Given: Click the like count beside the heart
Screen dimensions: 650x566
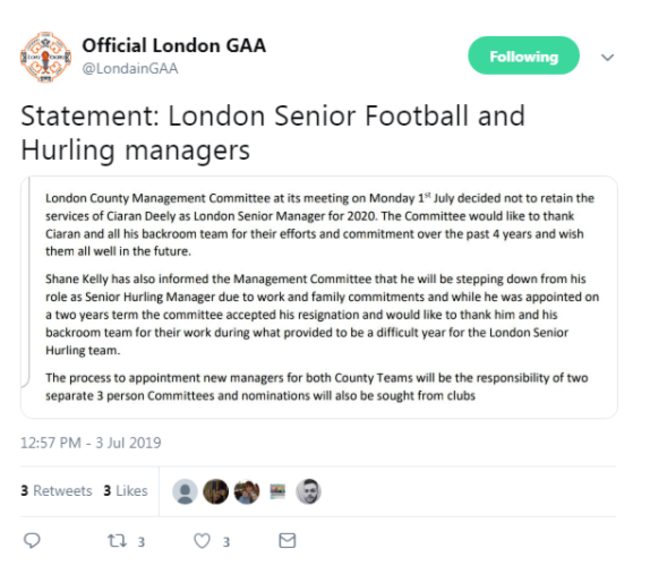Looking at the screenshot, I should coord(227,542).
